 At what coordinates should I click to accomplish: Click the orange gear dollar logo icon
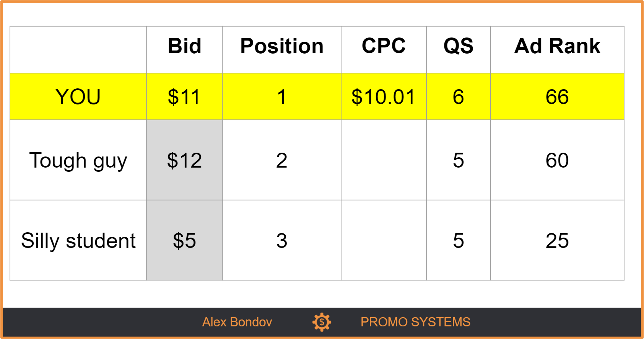point(322,322)
